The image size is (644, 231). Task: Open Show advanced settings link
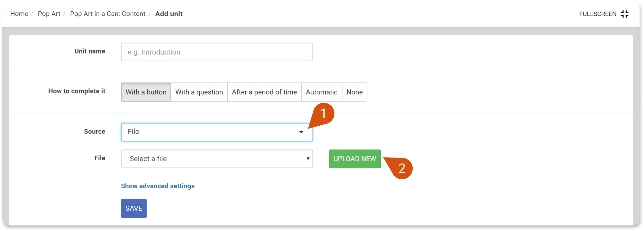pyautogui.click(x=158, y=186)
